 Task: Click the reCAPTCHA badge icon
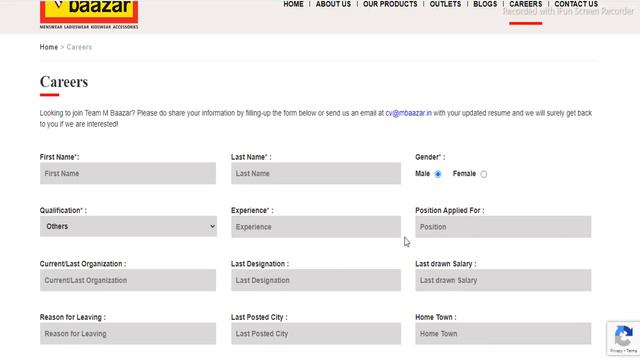click(x=623, y=338)
